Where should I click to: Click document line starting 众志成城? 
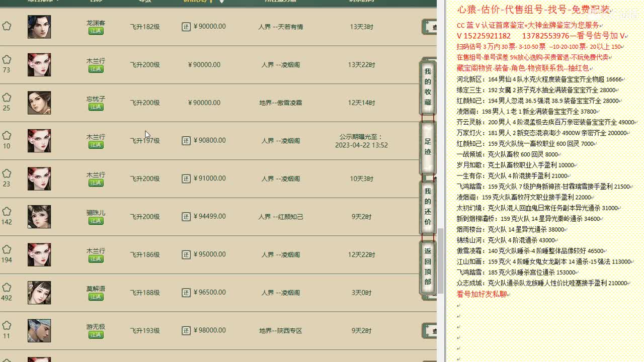pos(542,284)
